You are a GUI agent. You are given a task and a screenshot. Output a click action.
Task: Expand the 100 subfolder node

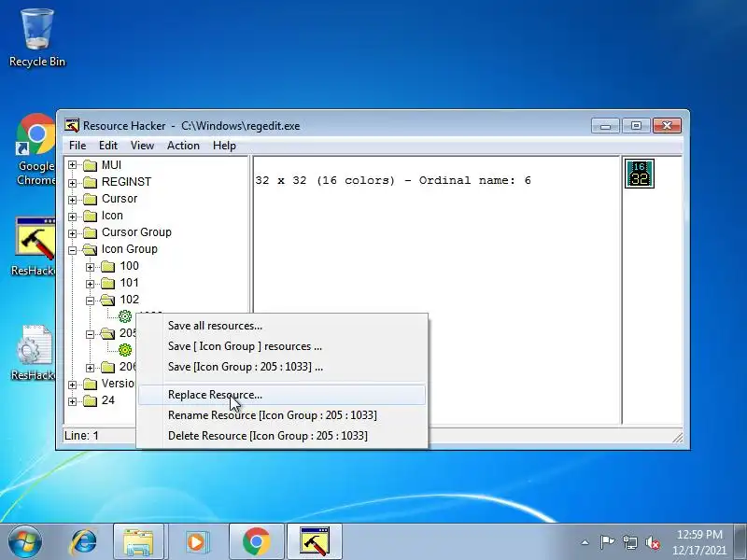(90, 267)
